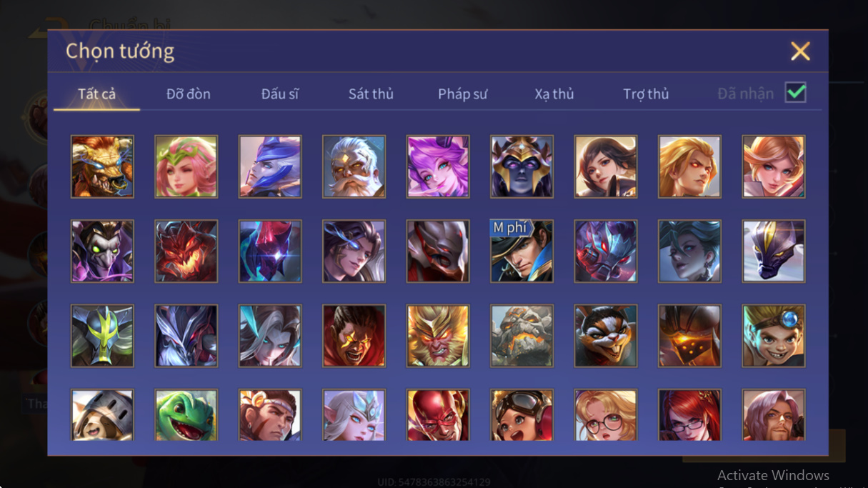Select the raccoon hero portrait
The image size is (868, 488).
[x=606, y=336]
